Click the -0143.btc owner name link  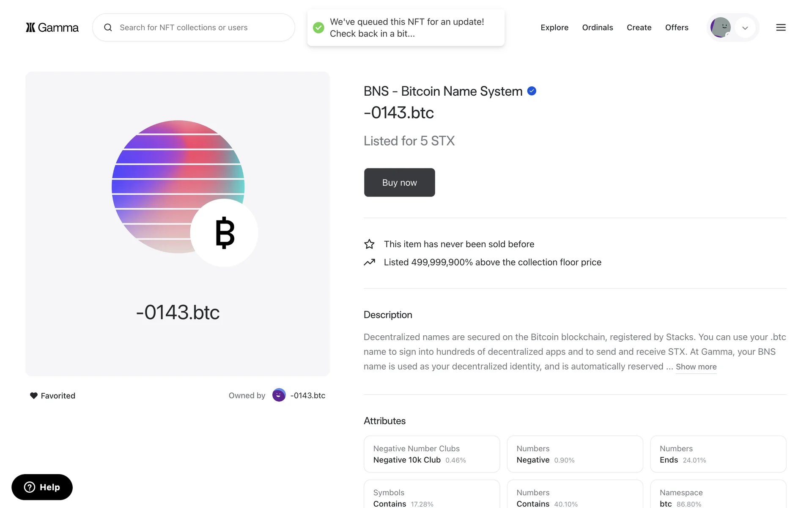[x=307, y=395]
